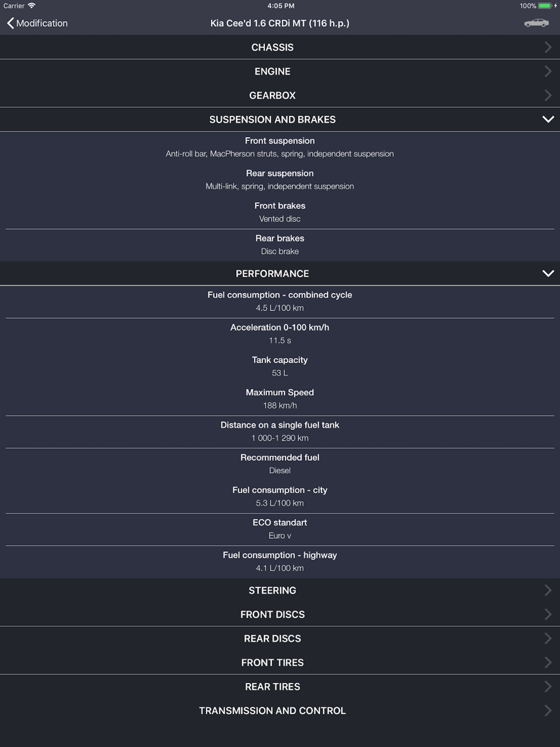Open the REAR DISCS section arrow

coord(548,638)
